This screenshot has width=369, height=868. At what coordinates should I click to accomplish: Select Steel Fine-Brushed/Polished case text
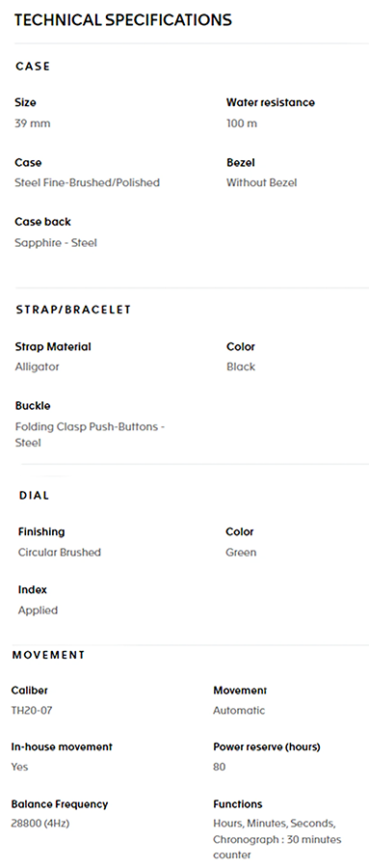[87, 182]
